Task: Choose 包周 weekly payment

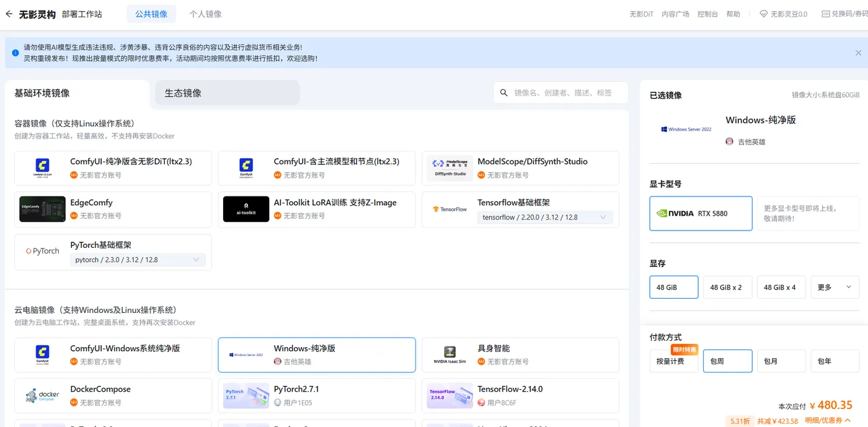Action: 727,361
